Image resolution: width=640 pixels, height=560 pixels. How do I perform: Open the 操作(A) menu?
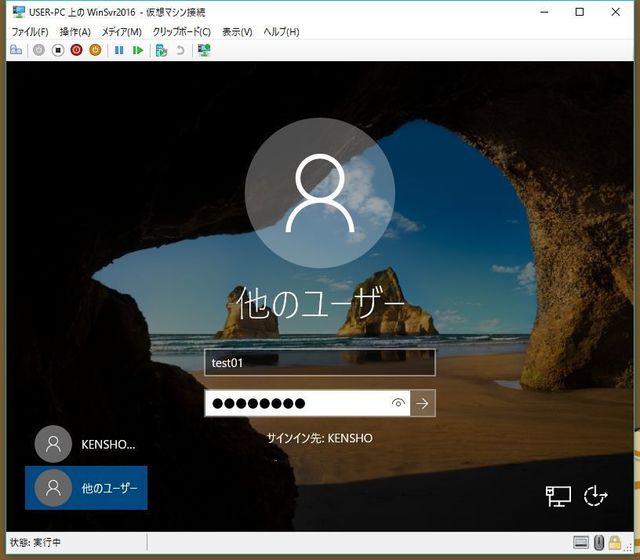(75, 32)
